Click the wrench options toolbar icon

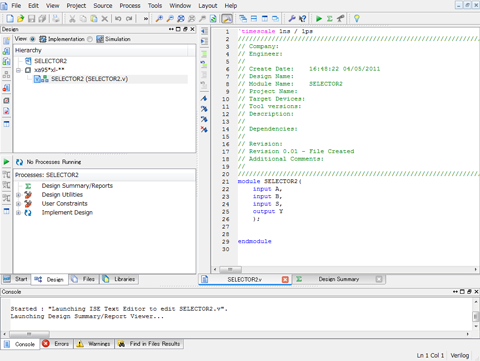click(x=292, y=19)
